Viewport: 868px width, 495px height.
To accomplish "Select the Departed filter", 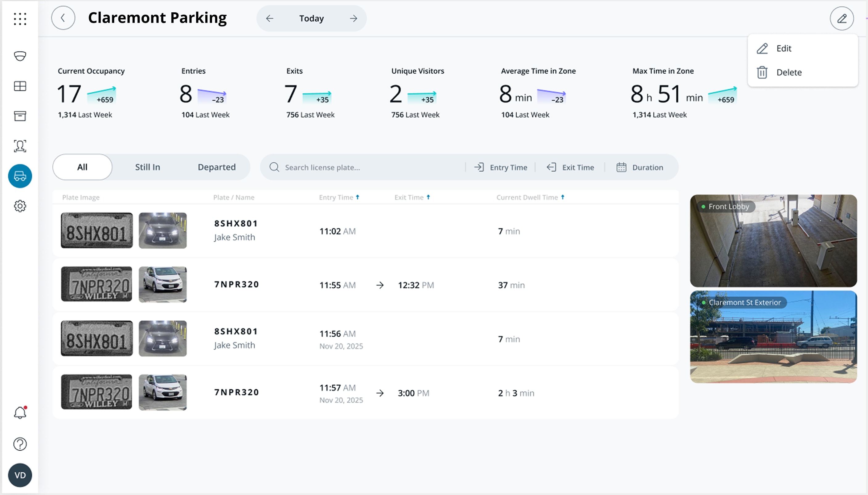I will pyautogui.click(x=217, y=167).
